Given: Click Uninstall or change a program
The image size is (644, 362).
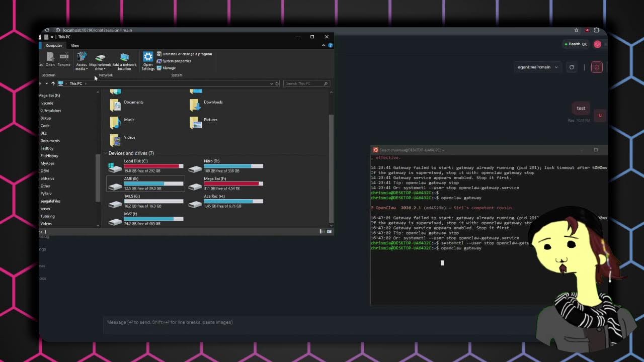Looking at the screenshot, I should click(184, 54).
